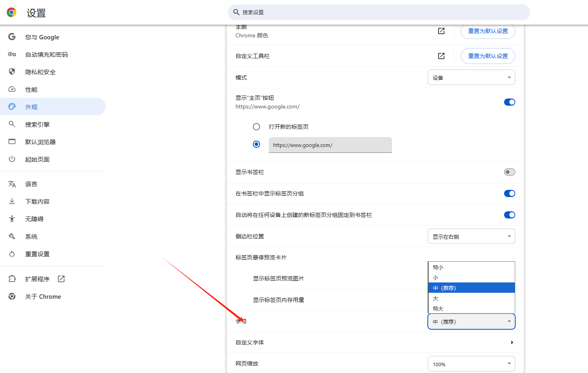The height and width of the screenshot is (373, 588).
Task: Reset toolbar with 重置为默认设置 button
Action: [x=488, y=56]
